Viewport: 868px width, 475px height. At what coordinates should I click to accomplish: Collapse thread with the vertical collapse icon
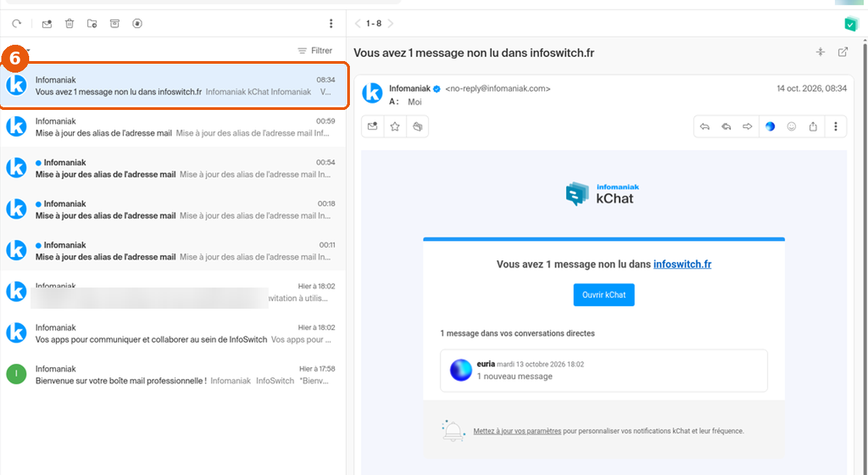821,52
